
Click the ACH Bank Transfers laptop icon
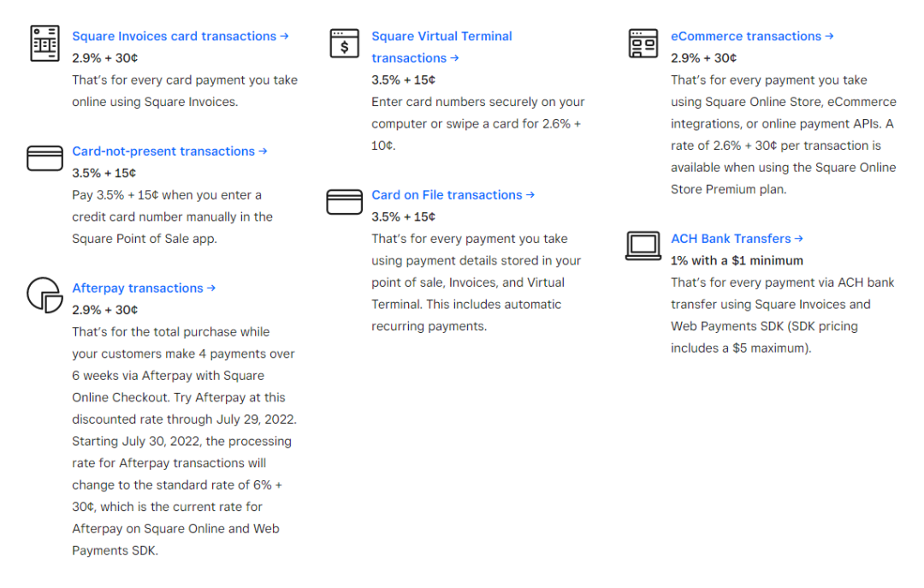pos(643,246)
